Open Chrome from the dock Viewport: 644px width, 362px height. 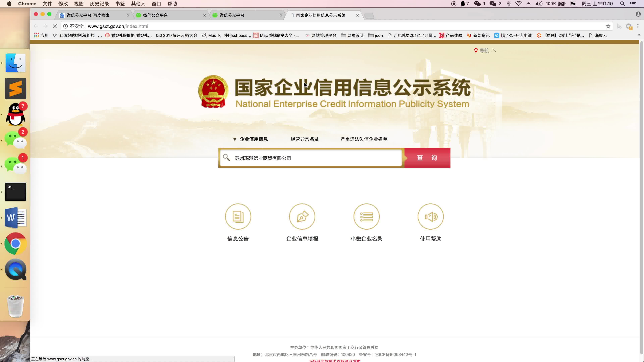click(x=15, y=244)
